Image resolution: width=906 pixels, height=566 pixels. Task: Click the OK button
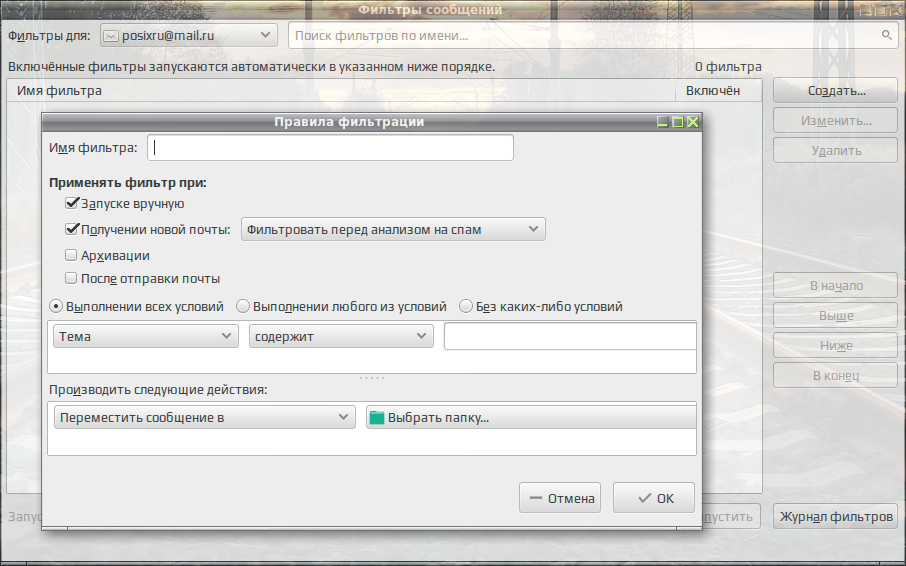coord(653,498)
